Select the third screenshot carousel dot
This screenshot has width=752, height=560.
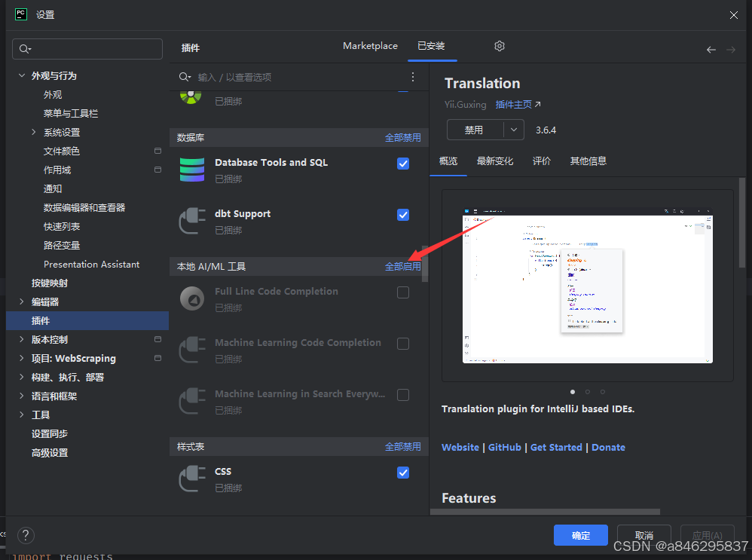coord(602,392)
